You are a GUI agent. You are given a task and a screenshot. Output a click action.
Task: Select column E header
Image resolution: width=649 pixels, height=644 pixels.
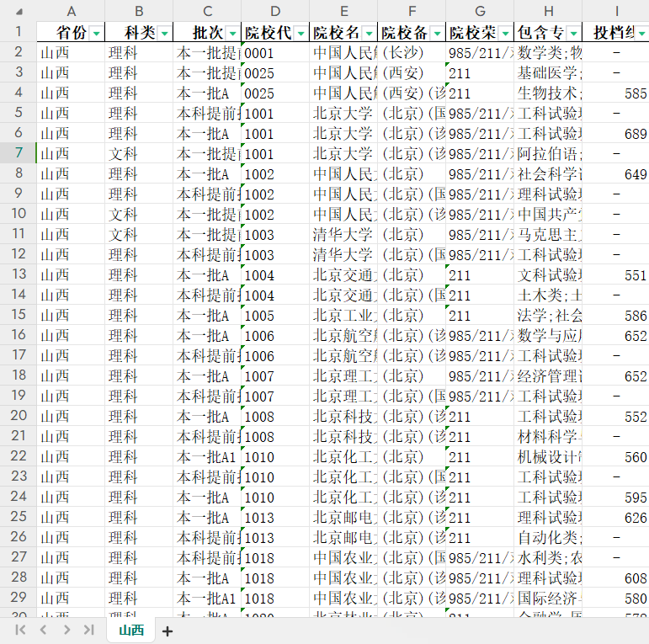[x=343, y=11]
